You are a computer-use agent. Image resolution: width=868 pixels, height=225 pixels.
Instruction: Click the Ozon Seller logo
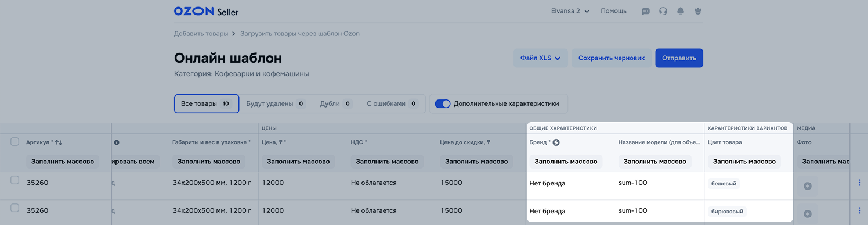206,12
